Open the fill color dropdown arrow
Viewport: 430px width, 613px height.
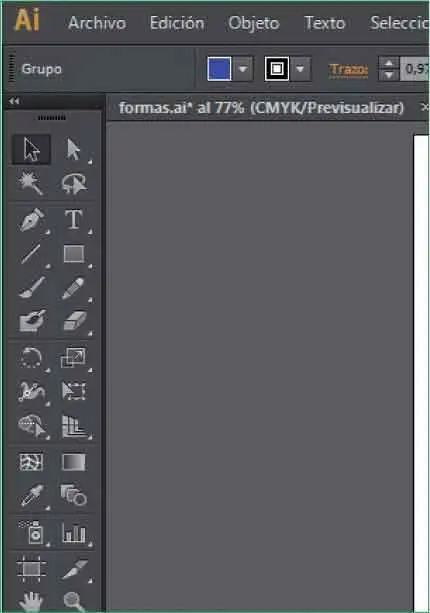click(x=243, y=69)
